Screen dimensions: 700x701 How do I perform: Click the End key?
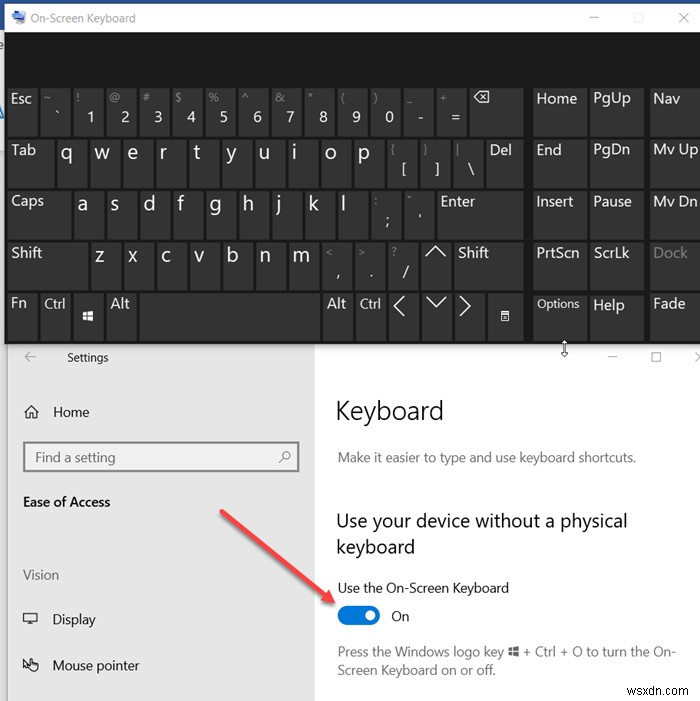click(560, 164)
